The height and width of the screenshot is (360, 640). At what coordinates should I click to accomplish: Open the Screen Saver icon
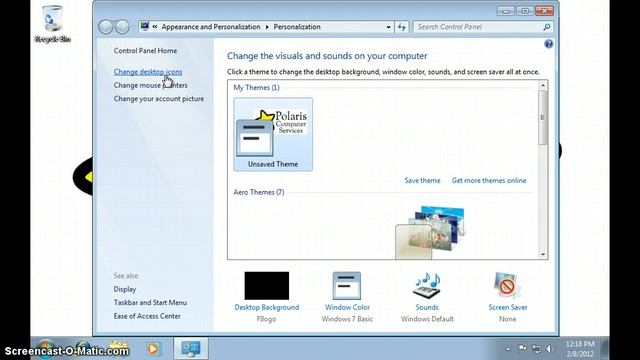click(x=507, y=286)
